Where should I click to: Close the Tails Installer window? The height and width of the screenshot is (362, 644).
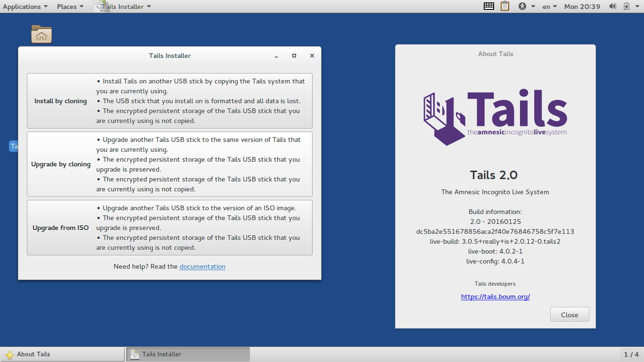pyautogui.click(x=312, y=56)
